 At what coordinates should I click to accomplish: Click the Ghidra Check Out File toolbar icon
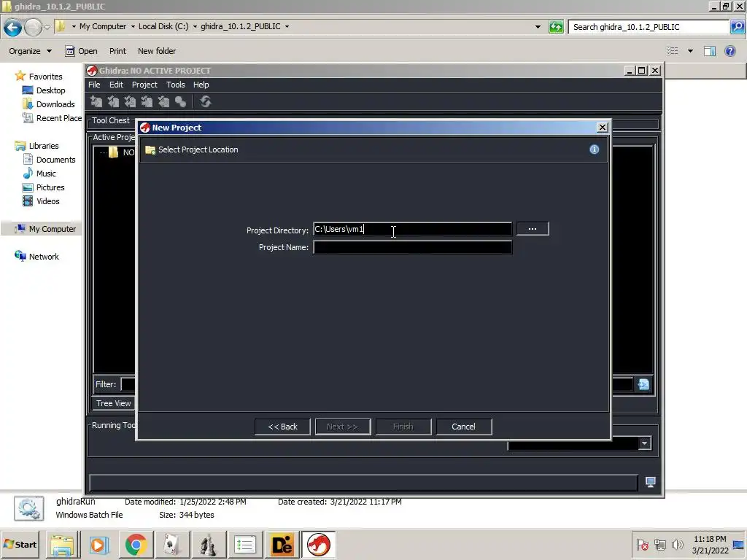[x=113, y=101]
